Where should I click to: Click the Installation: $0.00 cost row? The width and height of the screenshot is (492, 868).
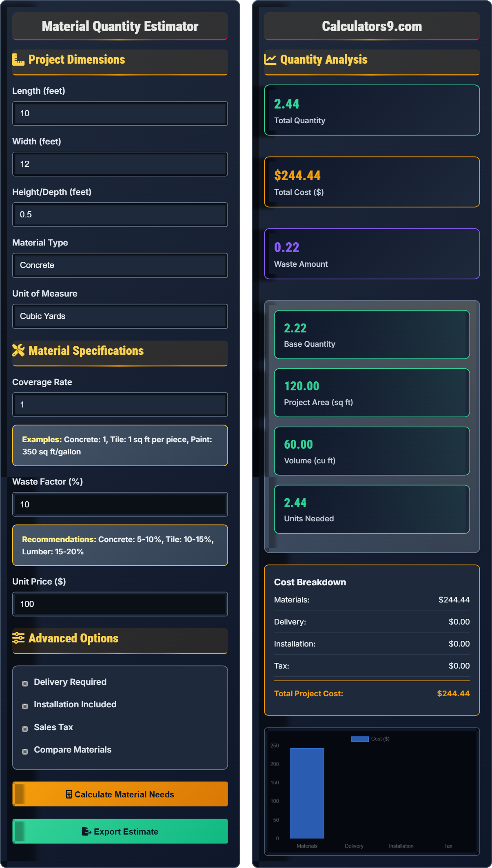pos(372,644)
